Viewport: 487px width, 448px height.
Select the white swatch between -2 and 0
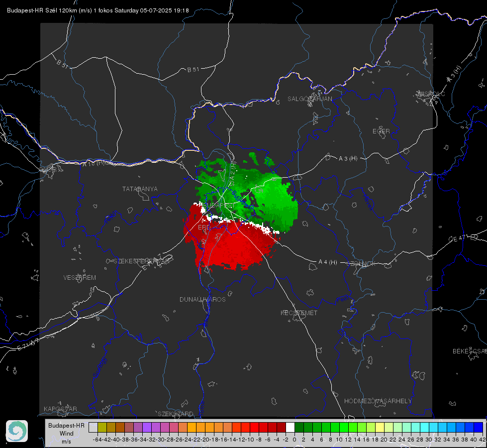point(290,427)
